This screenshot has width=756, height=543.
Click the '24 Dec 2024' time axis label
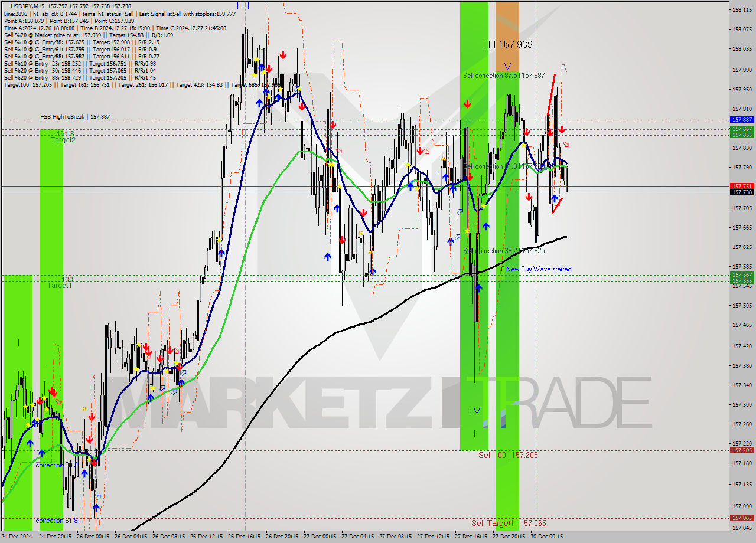point(17,537)
